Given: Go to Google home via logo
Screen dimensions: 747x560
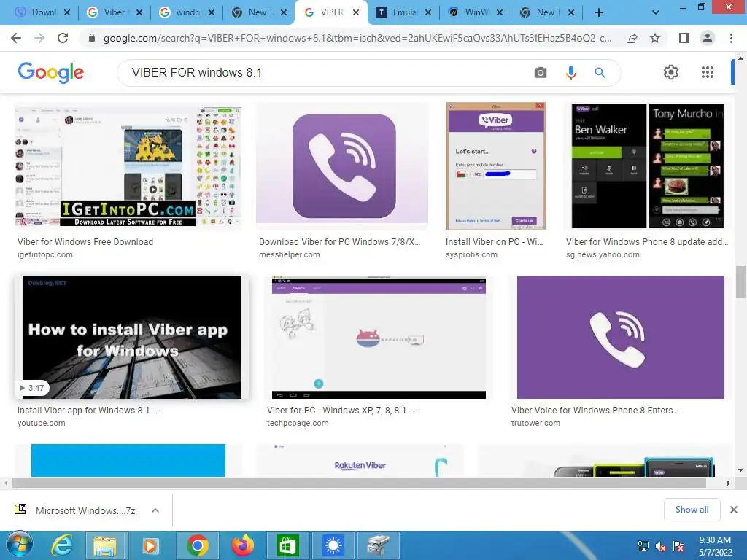Looking at the screenshot, I should 50,72.
